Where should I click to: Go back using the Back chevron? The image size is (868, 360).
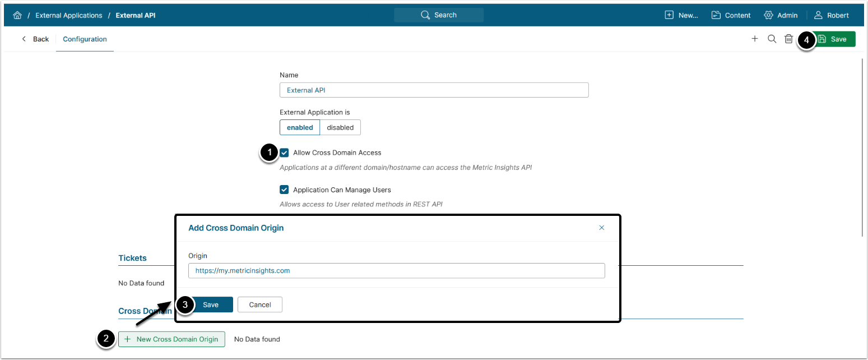(35, 39)
